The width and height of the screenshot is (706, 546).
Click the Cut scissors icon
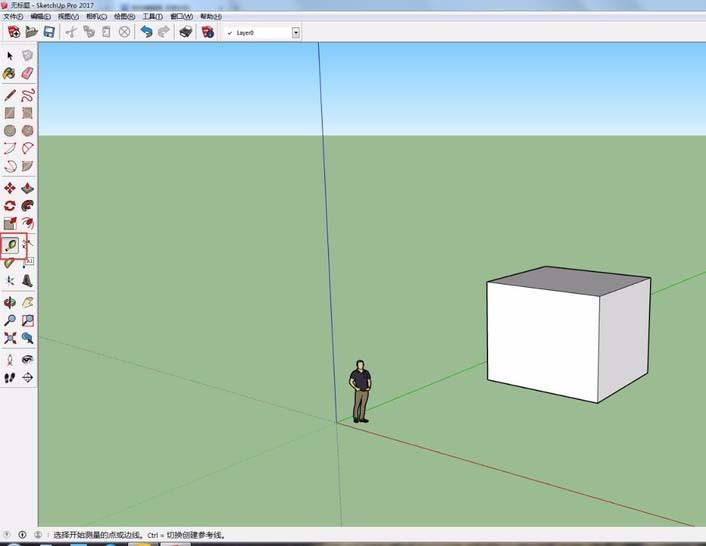(x=71, y=32)
